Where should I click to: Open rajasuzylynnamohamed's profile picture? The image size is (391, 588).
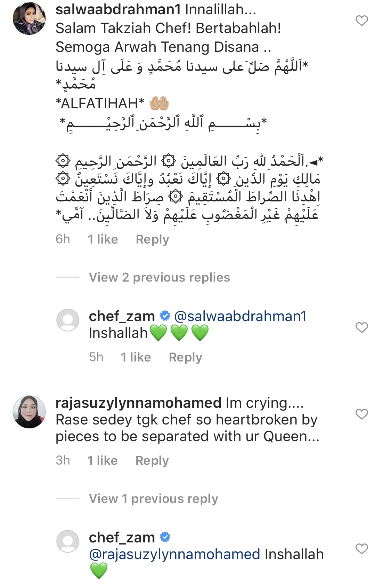coord(29,412)
